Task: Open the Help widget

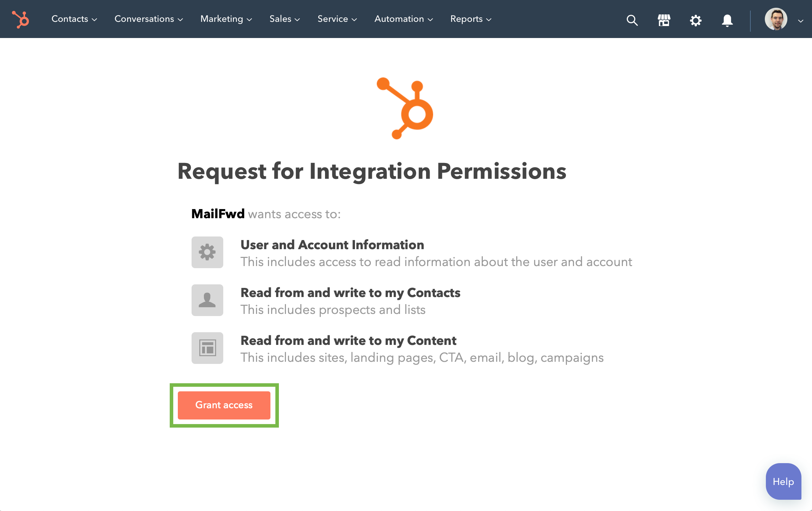Action: click(x=783, y=481)
